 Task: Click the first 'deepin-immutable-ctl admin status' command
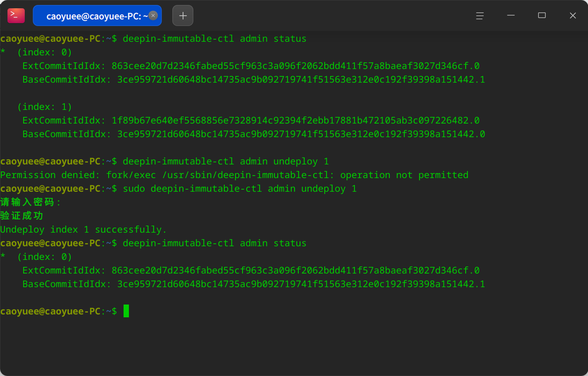pyautogui.click(x=214, y=39)
